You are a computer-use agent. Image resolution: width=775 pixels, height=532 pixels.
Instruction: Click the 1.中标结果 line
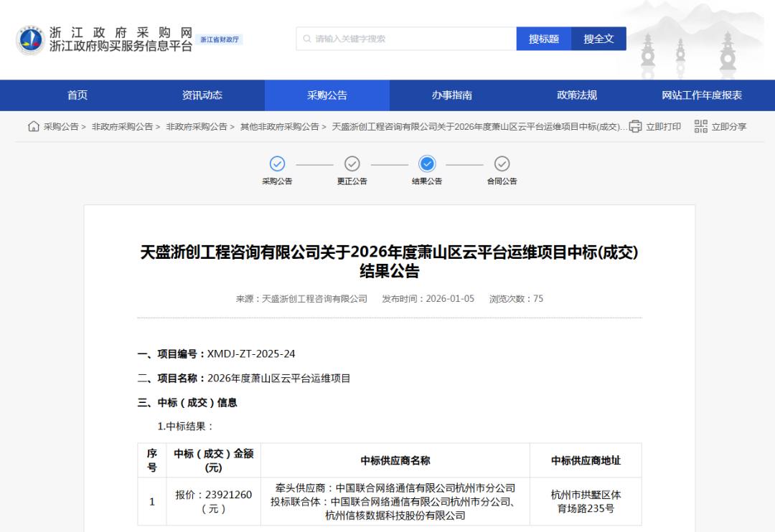(185, 427)
